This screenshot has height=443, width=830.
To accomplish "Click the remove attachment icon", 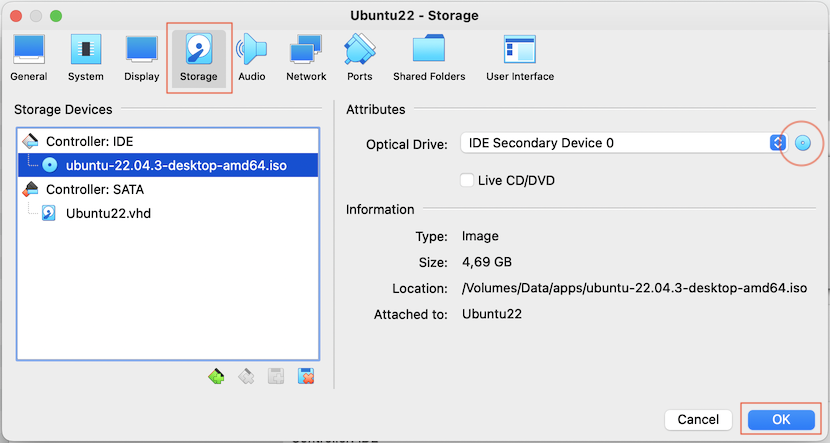I will (305, 376).
